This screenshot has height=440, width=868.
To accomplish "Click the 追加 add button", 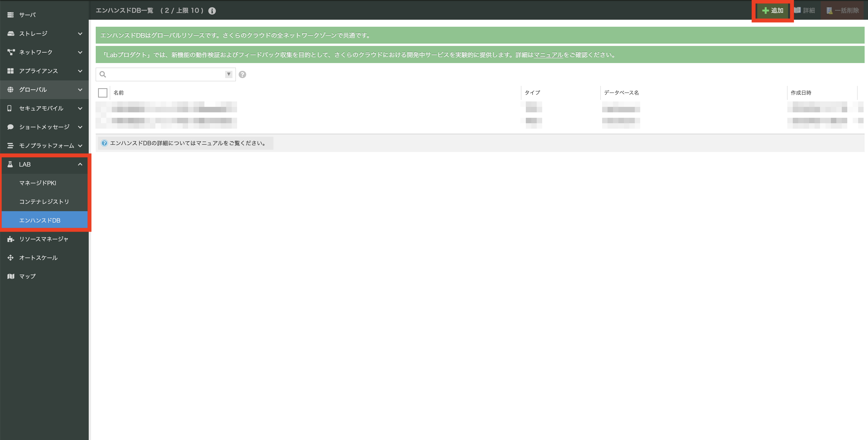I will tap(773, 11).
